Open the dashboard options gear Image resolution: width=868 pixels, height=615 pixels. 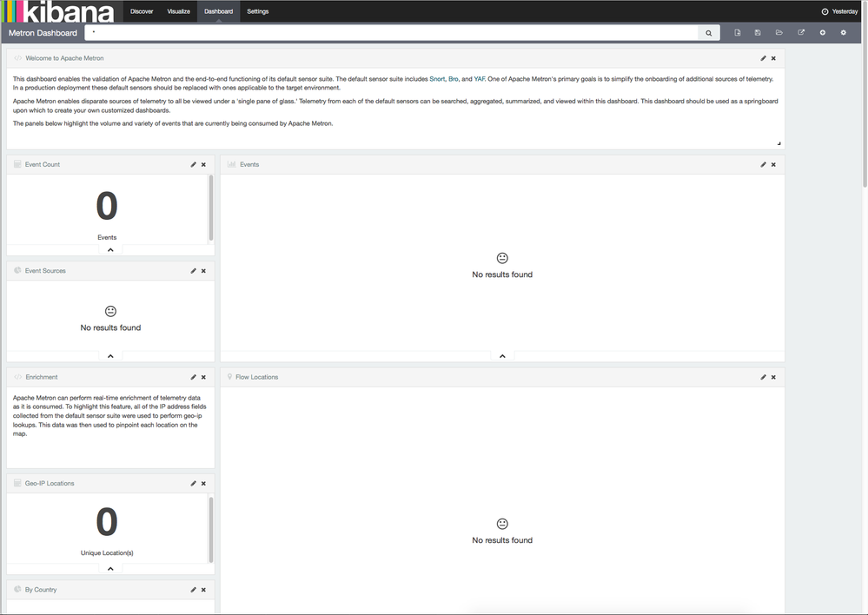841,32
